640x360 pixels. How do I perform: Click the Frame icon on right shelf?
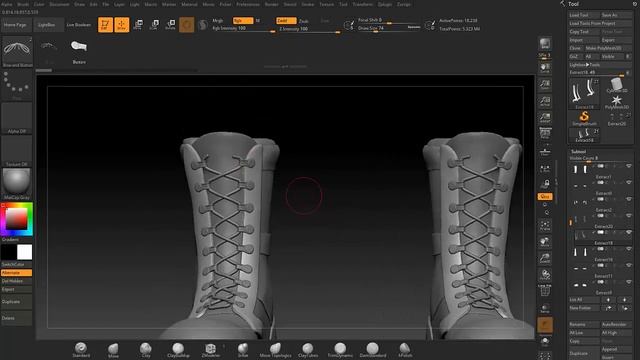[x=544, y=226]
